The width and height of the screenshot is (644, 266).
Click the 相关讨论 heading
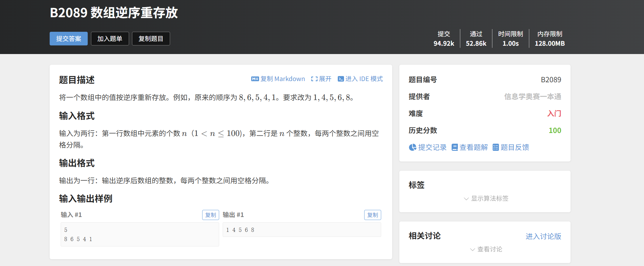tap(425, 236)
